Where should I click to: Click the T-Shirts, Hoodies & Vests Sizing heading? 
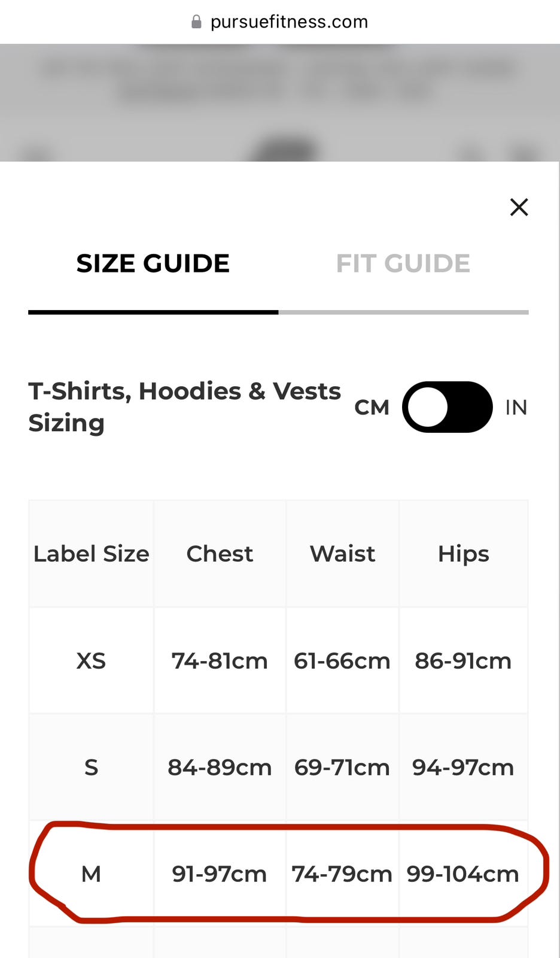(x=184, y=407)
